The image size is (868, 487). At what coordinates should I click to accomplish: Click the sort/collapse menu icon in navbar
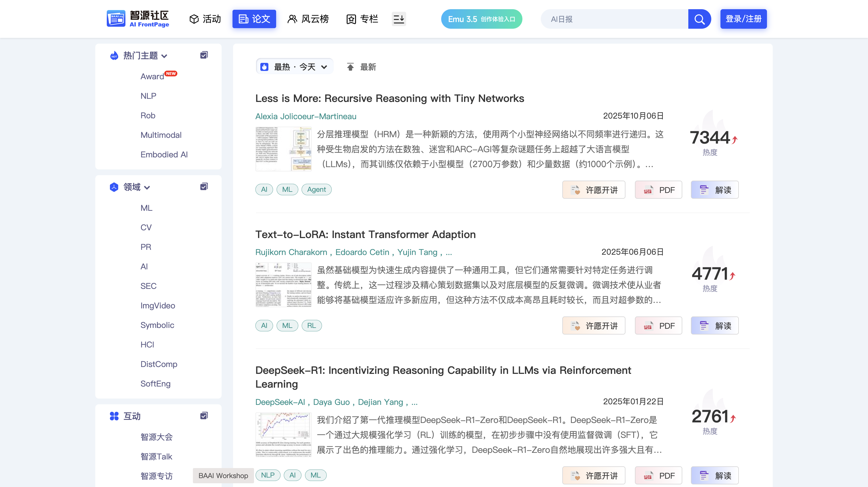click(x=399, y=19)
